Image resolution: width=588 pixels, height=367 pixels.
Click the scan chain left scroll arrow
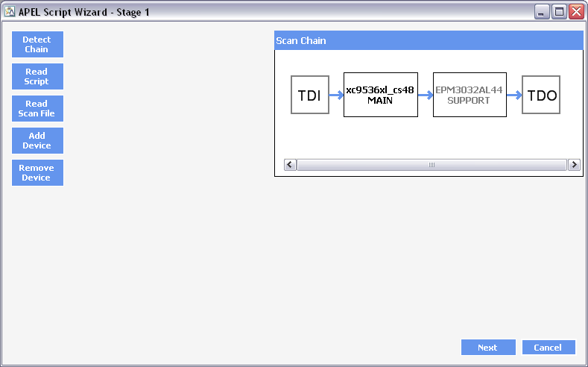[x=290, y=165]
